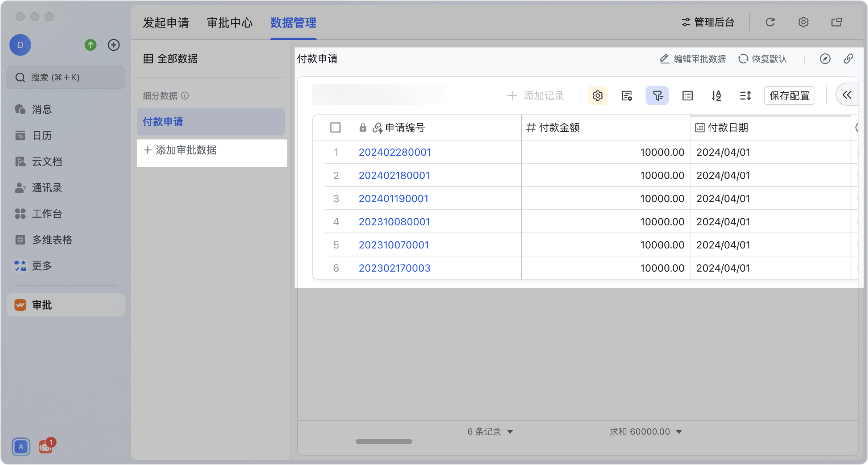The width and height of the screenshot is (868, 465).
Task: Select 审批 approval app in sidebar
Action: pos(66,305)
